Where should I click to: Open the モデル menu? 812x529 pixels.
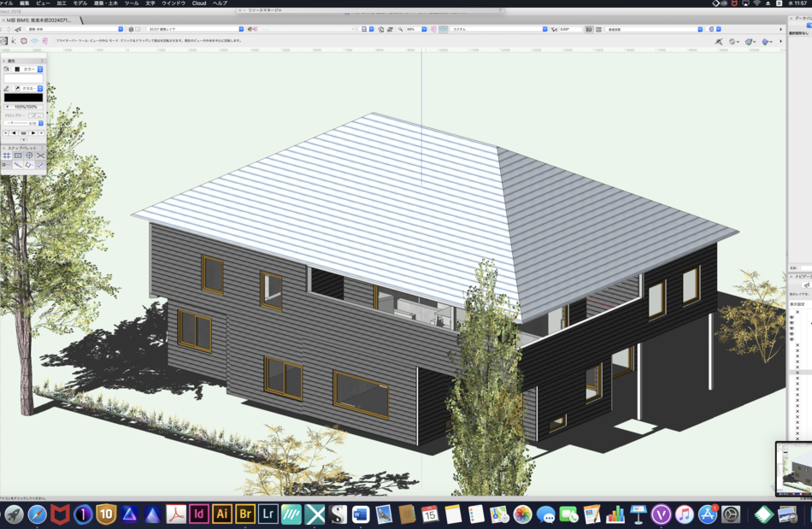coord(79,3)
